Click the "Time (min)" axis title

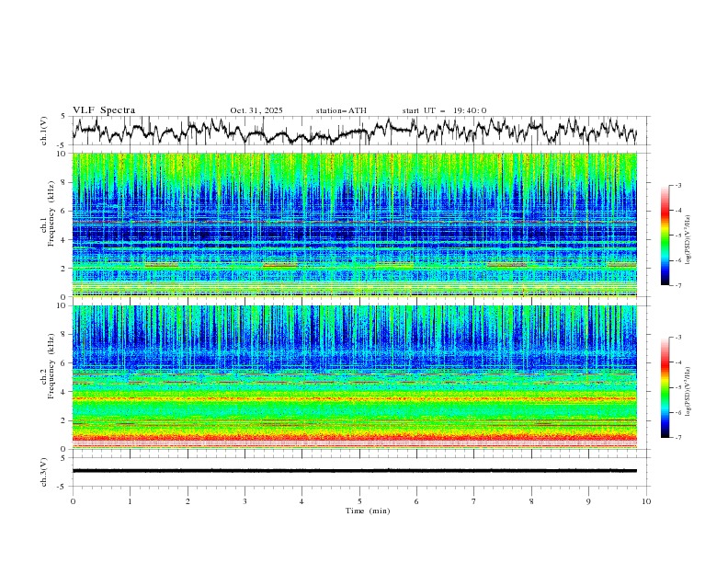coord(368,511)
